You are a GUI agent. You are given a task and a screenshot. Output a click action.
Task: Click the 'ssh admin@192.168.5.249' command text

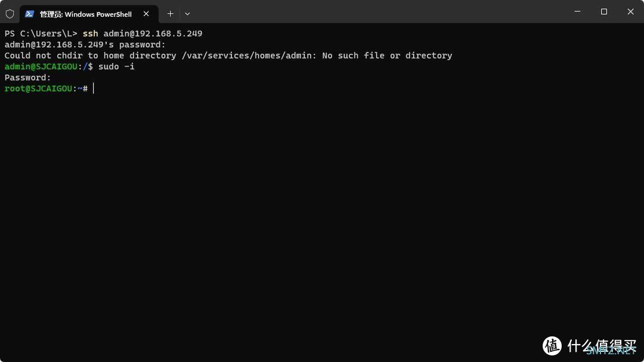(x=143, y=33)
